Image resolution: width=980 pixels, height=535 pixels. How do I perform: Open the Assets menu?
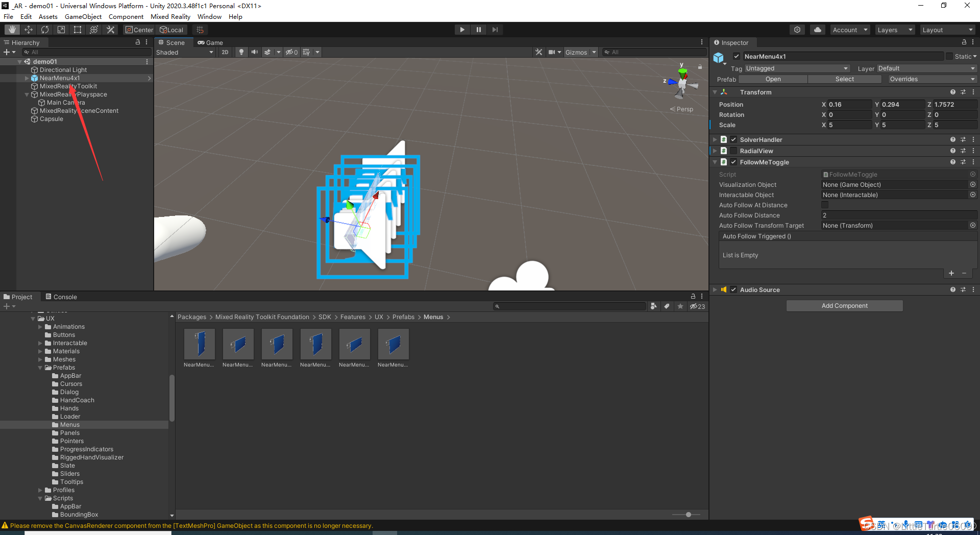48,16
